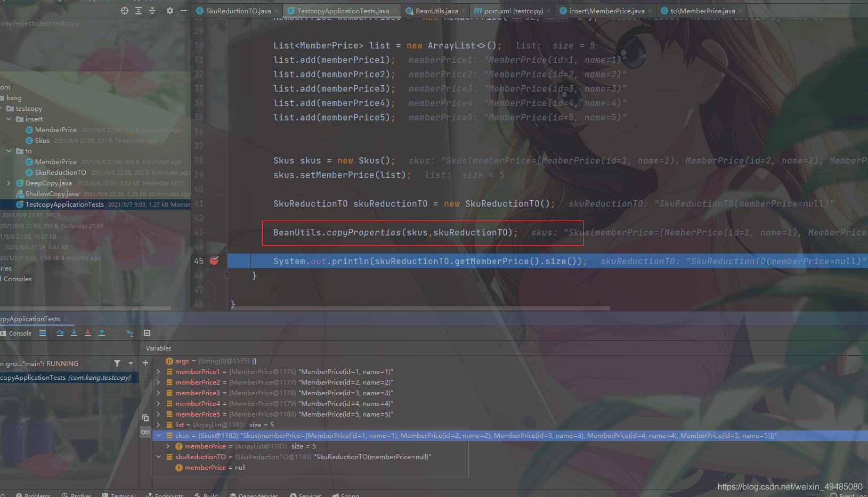
Task: Click the Step Out debug icon
Action: point(102,333)
